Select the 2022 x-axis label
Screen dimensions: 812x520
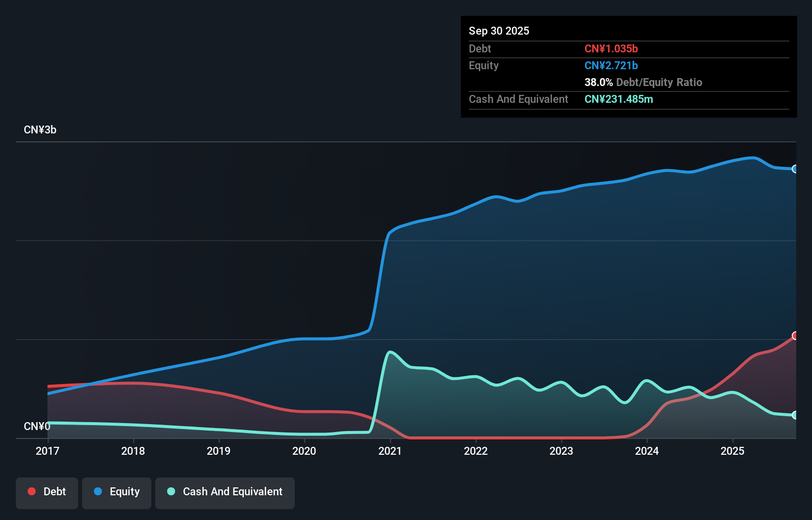(476, 451)
